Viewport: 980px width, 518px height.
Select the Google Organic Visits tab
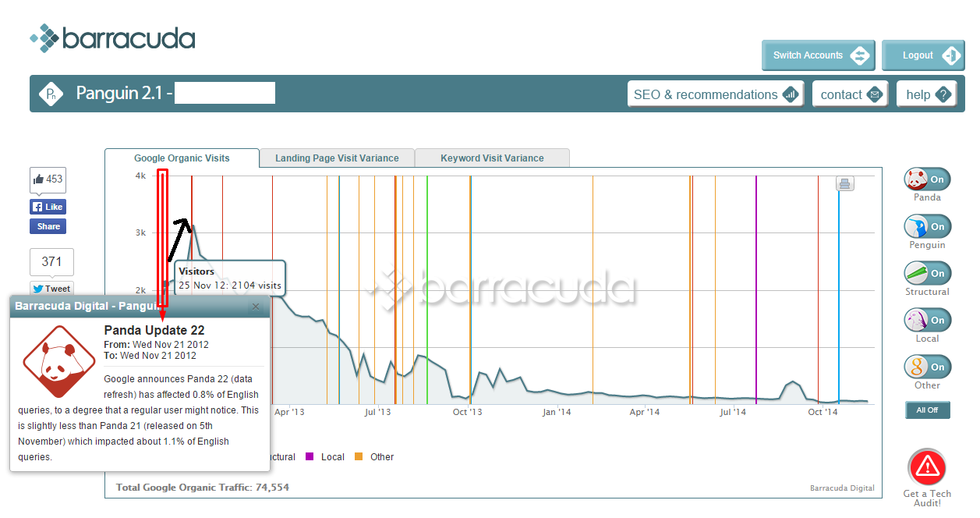(x=182, y=158)
